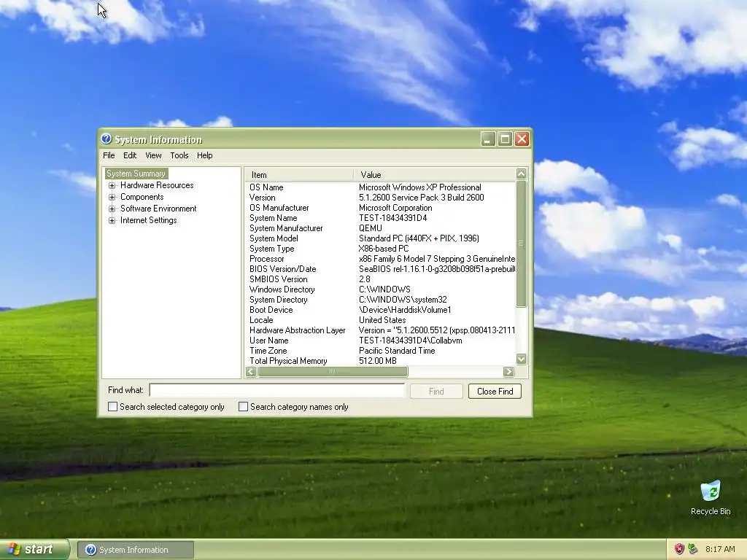Open the Tools menu
The height and width of the screenshot is (560, 747).
point(179,155)
